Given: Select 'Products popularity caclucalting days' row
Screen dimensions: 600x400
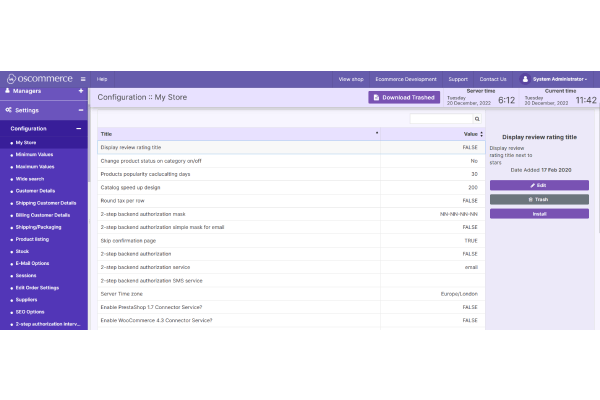Looking at the screenshot, I should point(291,174).
